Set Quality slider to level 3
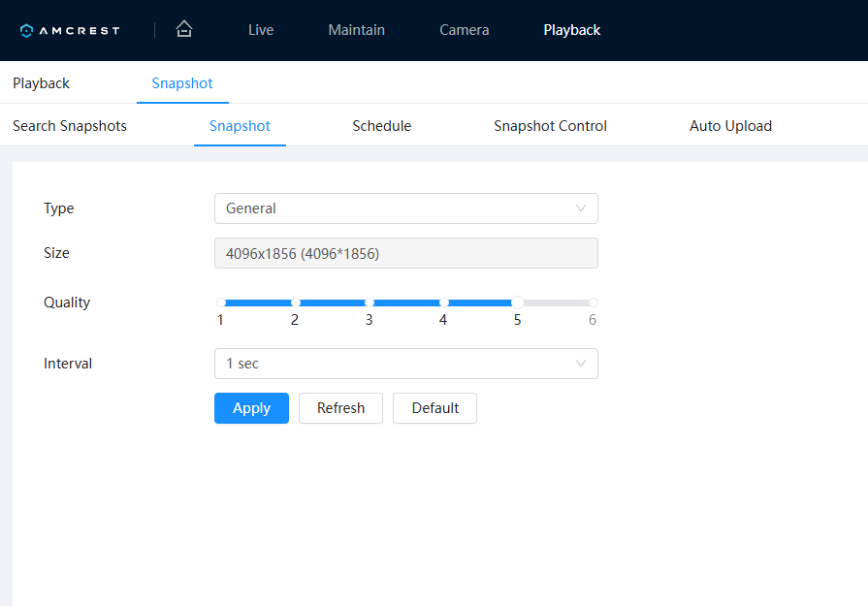This screenshot has width=868, height=606. click(370, 303)
